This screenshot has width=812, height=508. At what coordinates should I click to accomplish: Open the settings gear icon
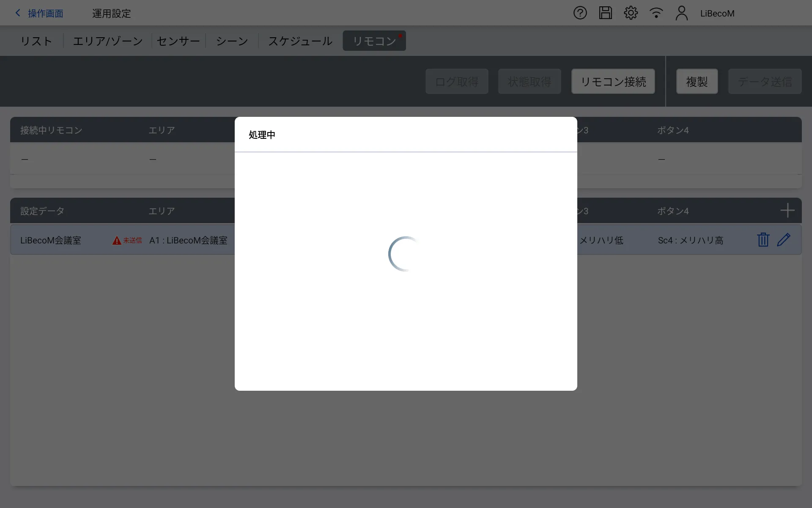[x=631, y=13]
